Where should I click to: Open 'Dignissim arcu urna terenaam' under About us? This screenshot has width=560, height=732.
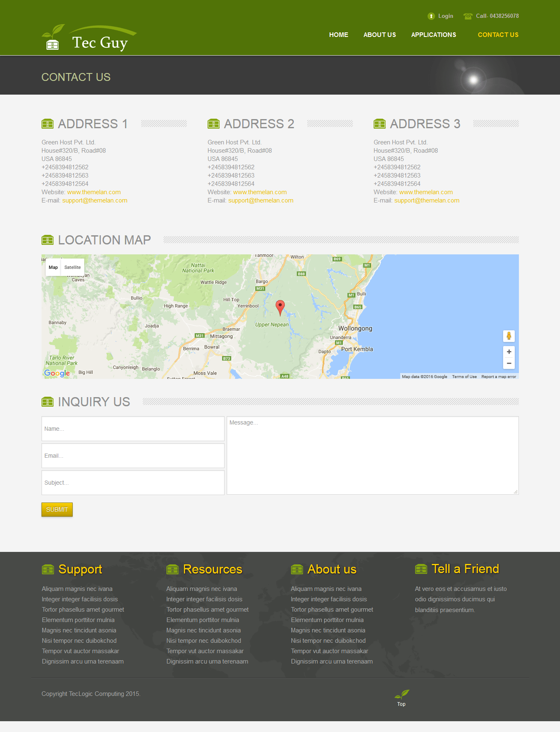332,661
